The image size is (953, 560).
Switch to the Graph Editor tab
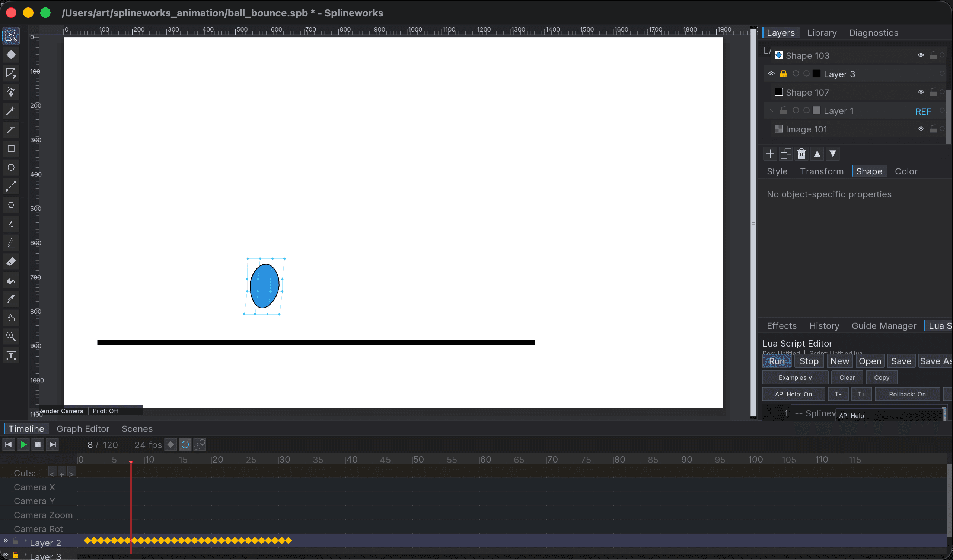83,428
